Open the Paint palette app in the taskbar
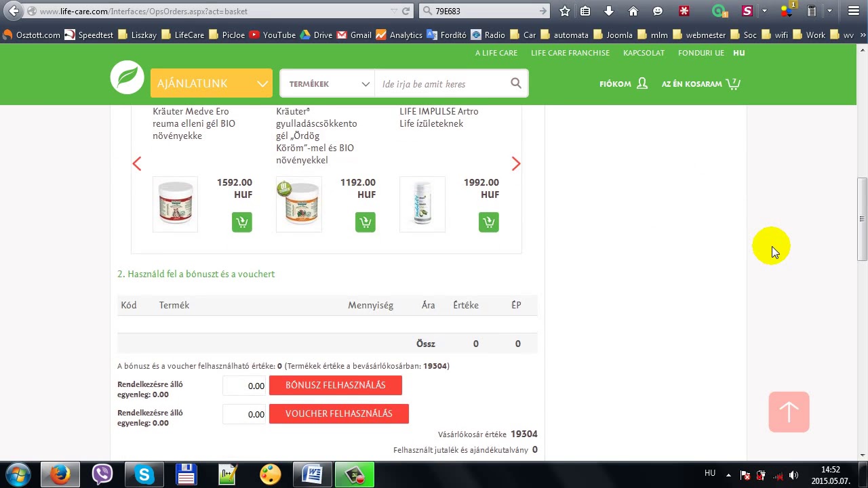 tap(270, 474)
